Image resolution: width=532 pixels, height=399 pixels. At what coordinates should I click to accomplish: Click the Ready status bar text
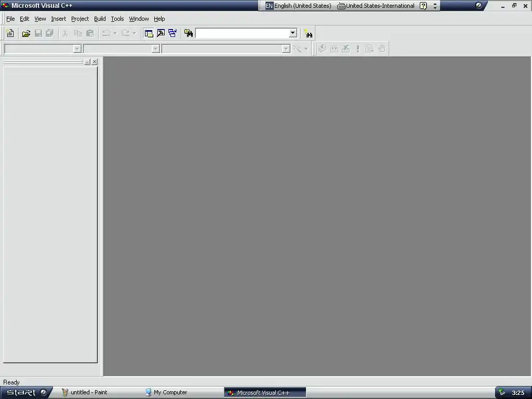pos(11,382)
